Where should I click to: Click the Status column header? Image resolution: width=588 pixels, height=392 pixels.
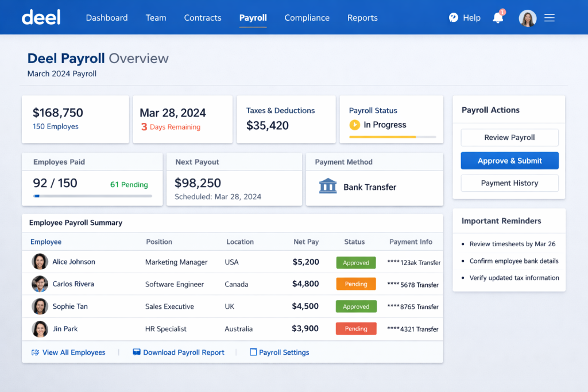[x=354, y=242]
